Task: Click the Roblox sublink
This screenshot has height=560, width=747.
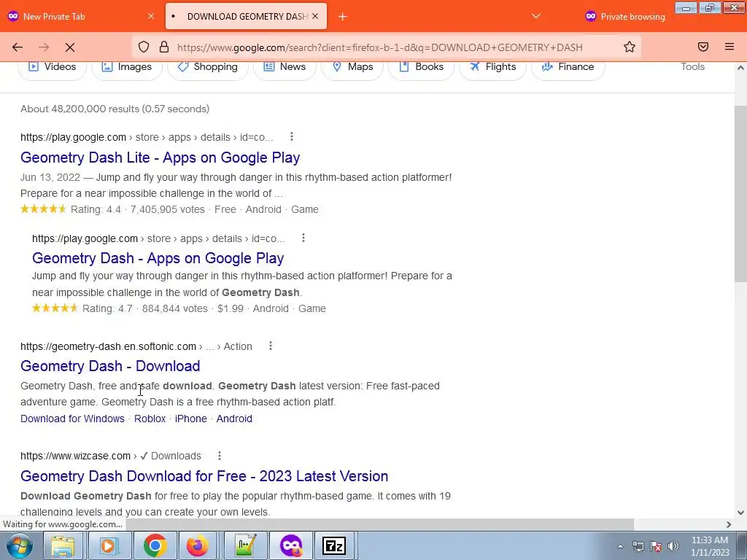Action: point(150,419)
